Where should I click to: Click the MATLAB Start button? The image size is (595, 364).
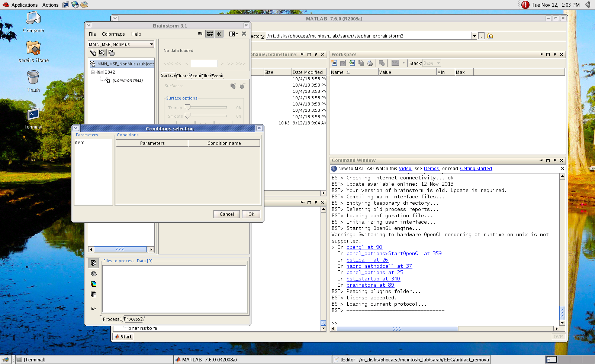123,337
